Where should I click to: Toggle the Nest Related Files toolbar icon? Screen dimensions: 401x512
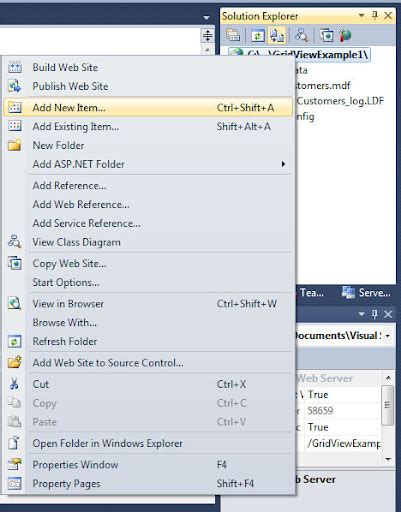pyautogui.click(x=277, y=35)
